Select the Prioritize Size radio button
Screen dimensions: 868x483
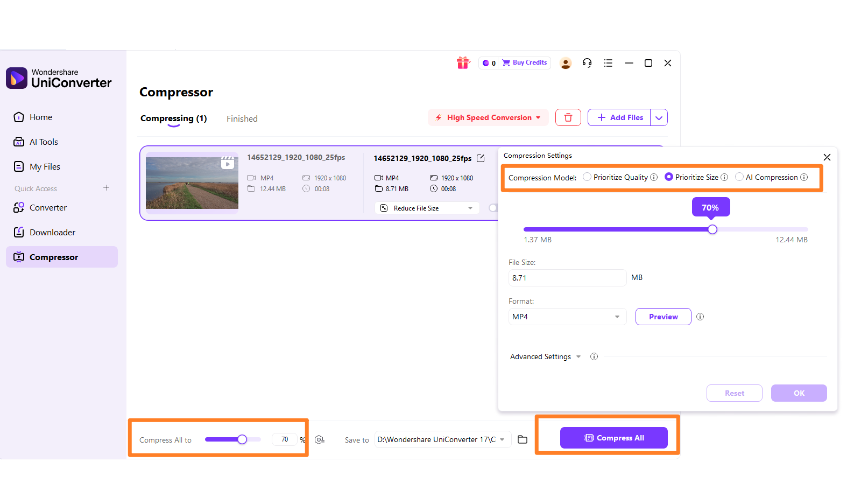coord(669,177)
